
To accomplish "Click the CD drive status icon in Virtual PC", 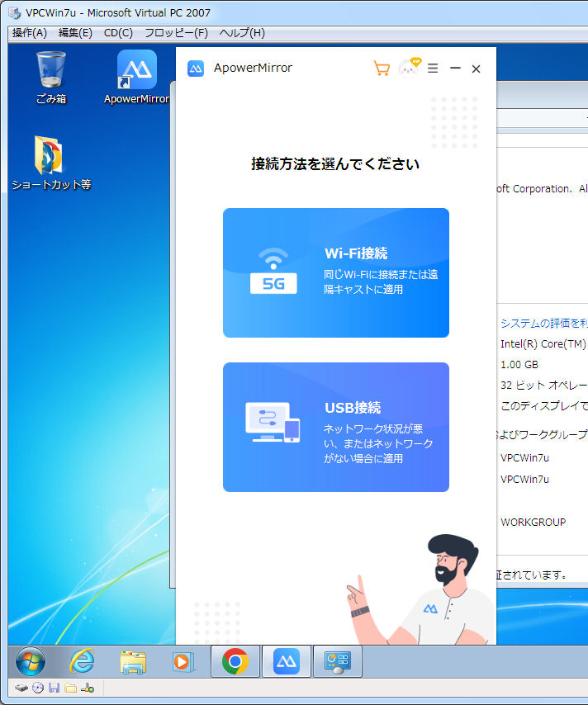I will click(x=38, y=688).
